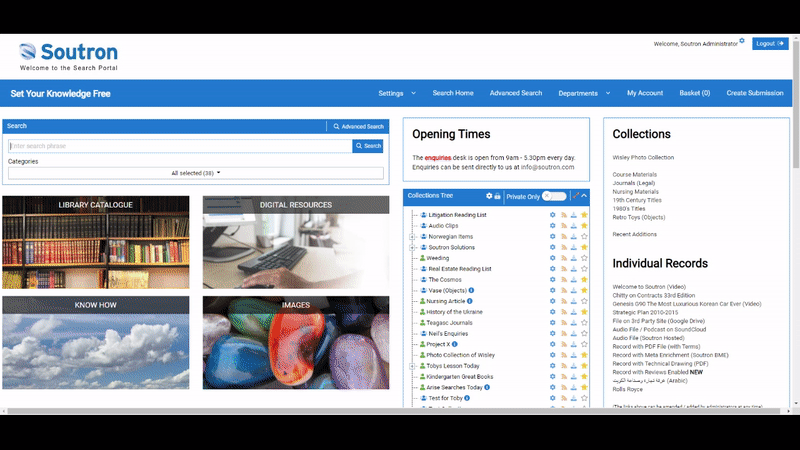Click info icon beside Test for Toby
Screen dimensions: 800x450
(x=467, y=398)
